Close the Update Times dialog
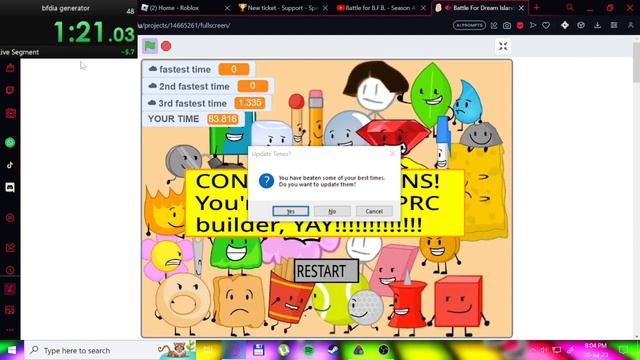The height and width of the screenshot is (360, 640). coord(392,153)
